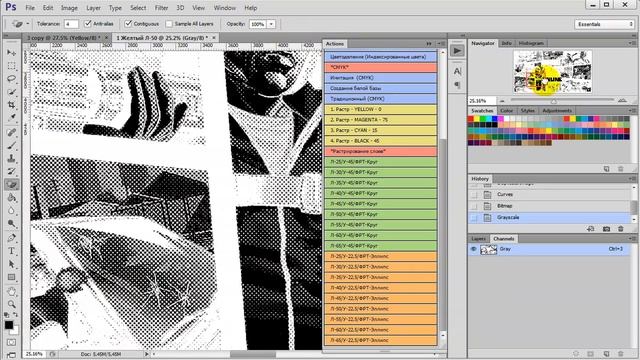Delete current state in History panel

(x=621, y=229)
